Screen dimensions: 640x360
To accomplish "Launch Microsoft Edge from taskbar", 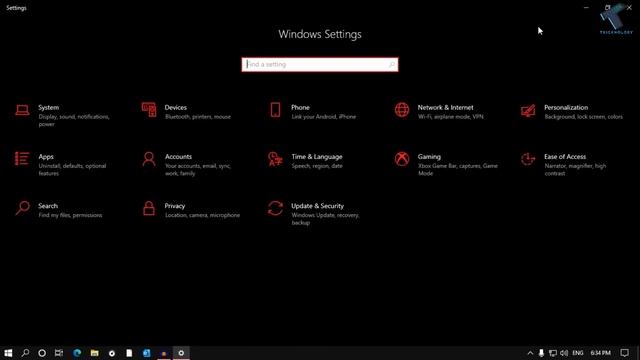I will (77, 353).
